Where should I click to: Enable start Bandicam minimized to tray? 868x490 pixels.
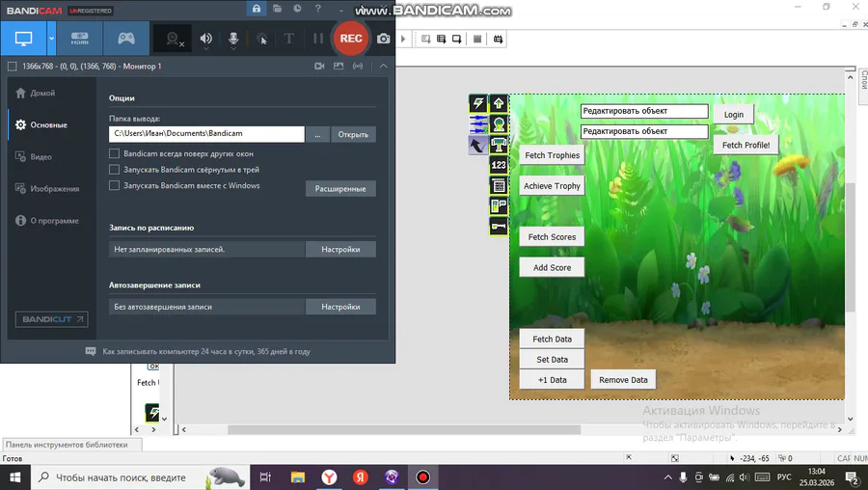pyautogui.click(x=114, y=170)
